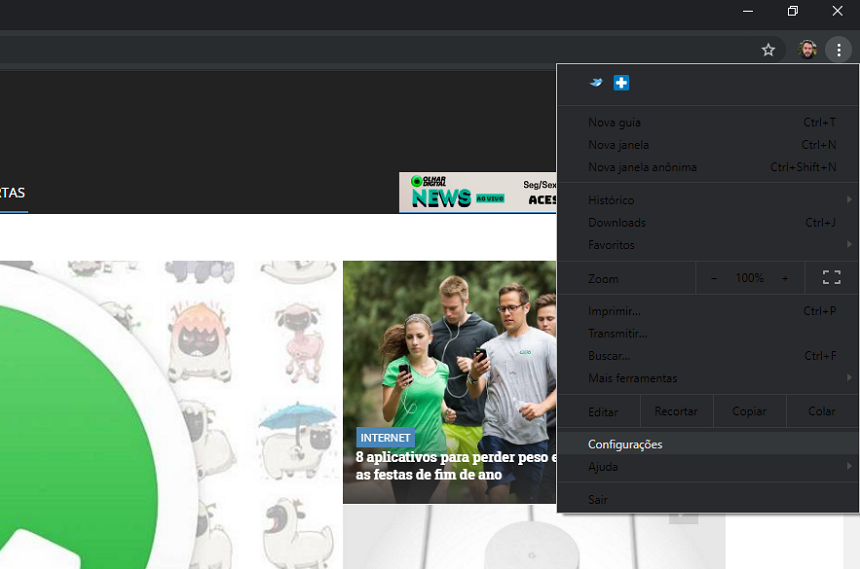Screen dimensions: 860x569
Task: Increase zoom with the plus button
Action: tap(785, 278)
